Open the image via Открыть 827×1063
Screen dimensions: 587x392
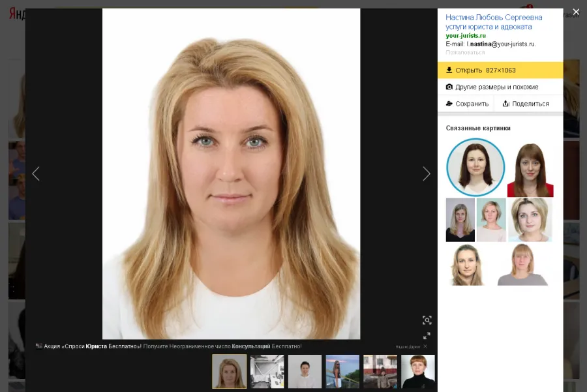click(x=500, y=70)
